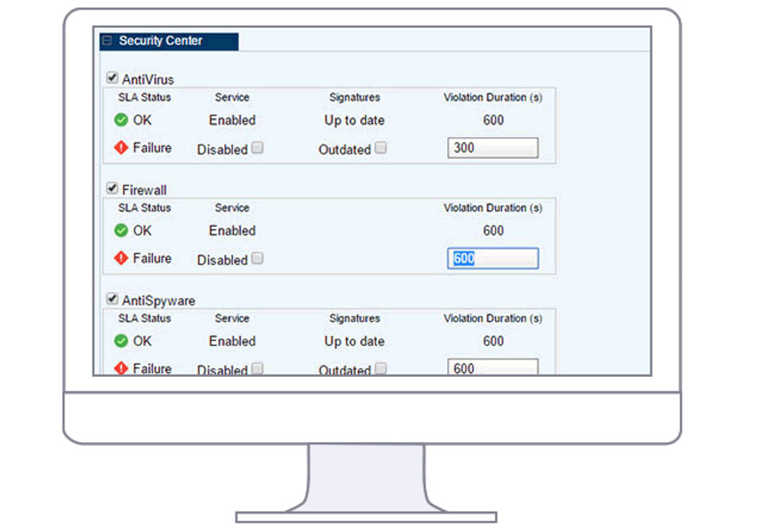Click AntiSpyware 'Service' column header
This screenshot has width=764, height=532.
coord(232,318)
